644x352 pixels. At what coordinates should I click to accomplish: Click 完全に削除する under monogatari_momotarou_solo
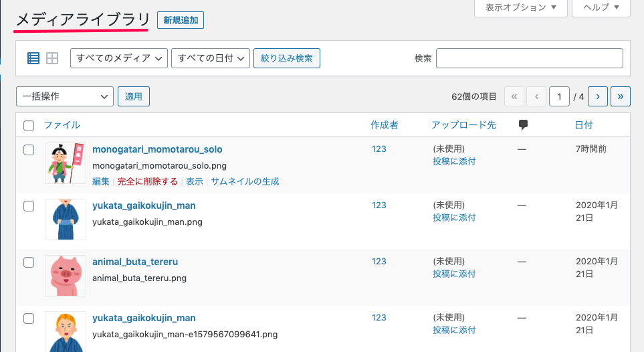[x=147, y=181]
